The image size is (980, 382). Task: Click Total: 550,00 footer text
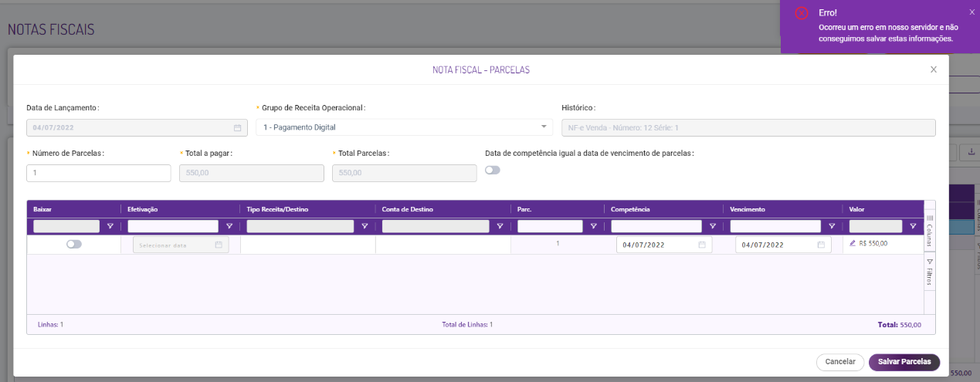900,325
